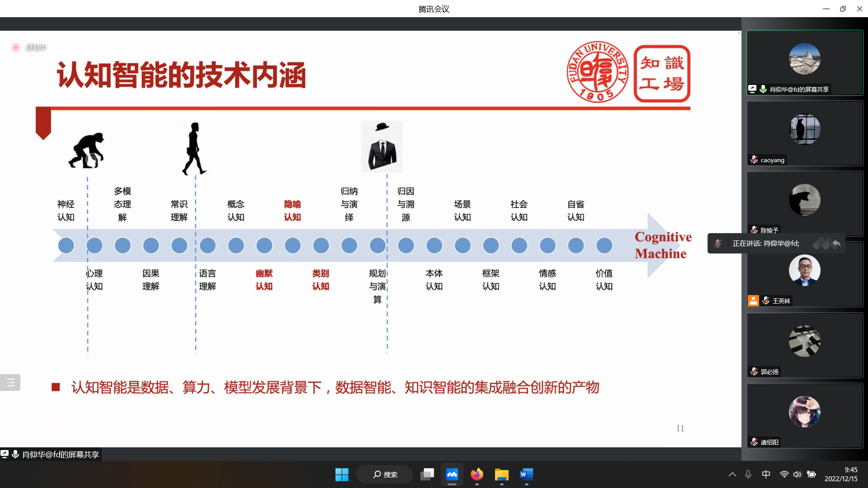Click the walking human silhouette image
This screenshot has width=868, height=488.
click(194, 149)
